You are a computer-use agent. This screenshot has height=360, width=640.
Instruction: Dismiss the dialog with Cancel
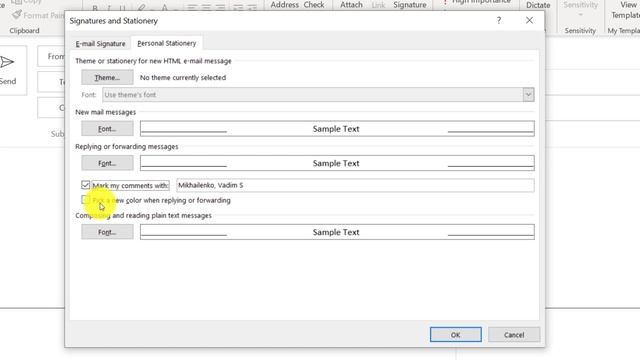[514, 335]
